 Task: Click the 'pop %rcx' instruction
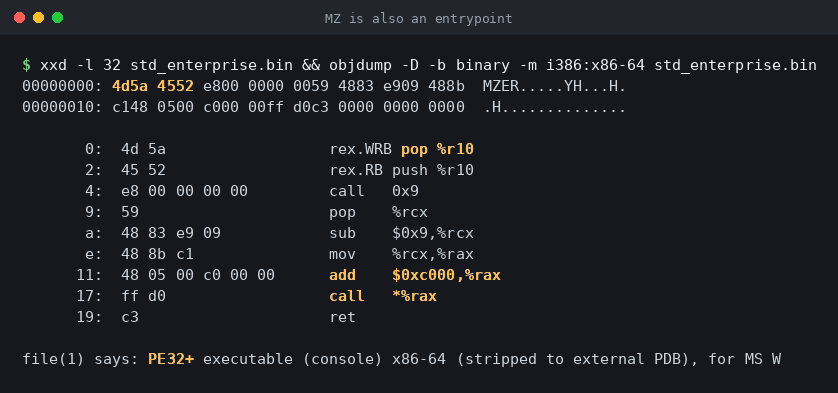click(378, 212)
